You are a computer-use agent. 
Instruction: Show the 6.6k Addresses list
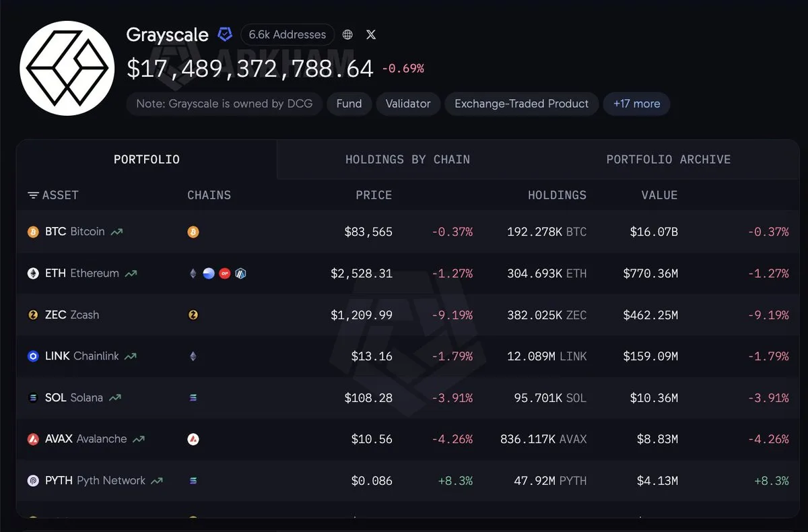coord(288,34)
